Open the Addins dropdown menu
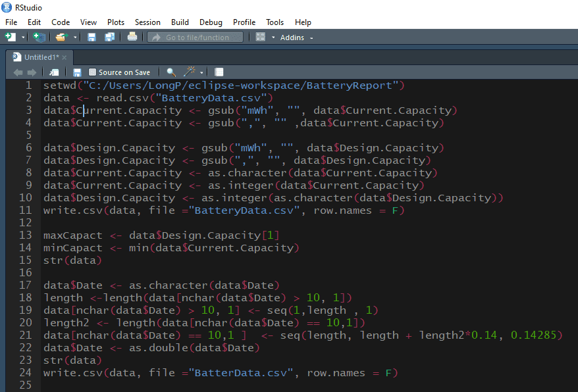 [296, 37]
